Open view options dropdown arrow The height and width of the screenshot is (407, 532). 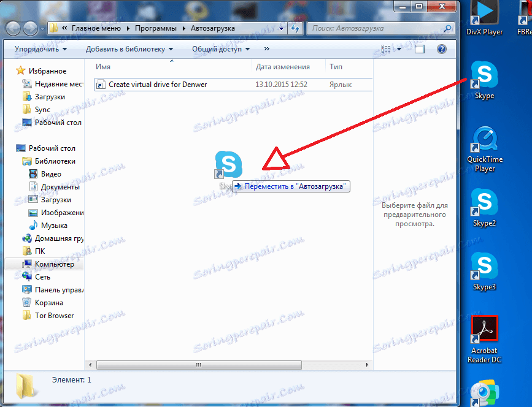pos(399,49)
